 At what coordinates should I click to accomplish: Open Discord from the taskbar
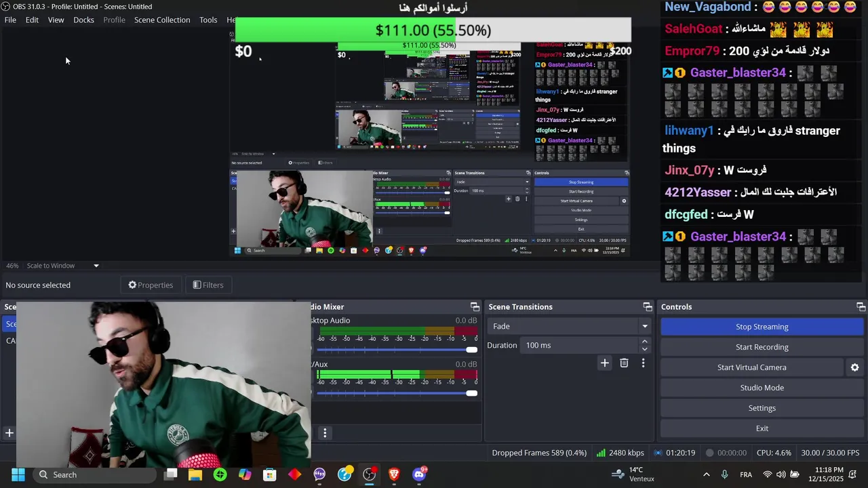click(x=419, y=474)
